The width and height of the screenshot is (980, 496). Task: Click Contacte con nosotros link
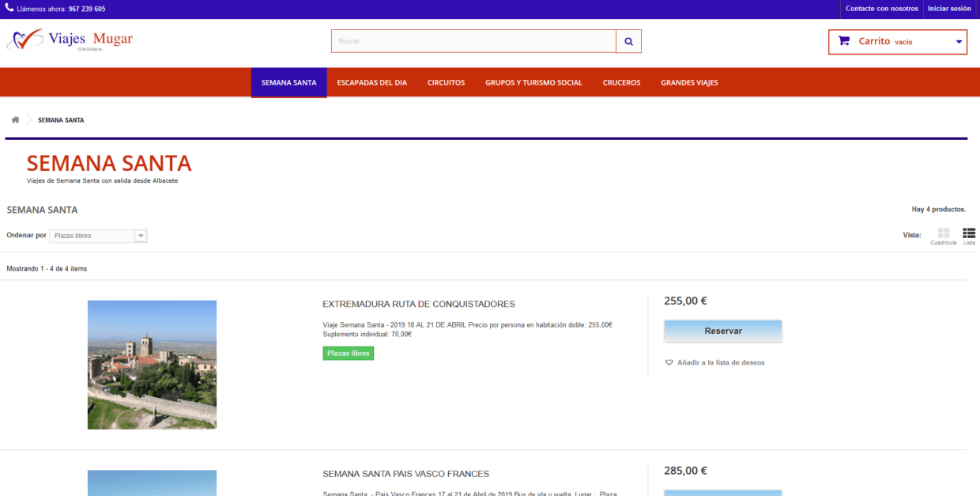882,9
